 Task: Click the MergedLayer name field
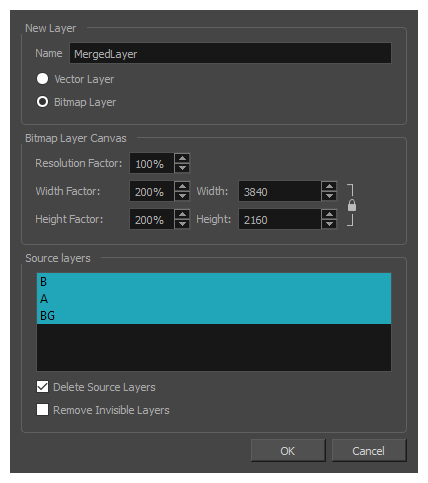[230, 53]
